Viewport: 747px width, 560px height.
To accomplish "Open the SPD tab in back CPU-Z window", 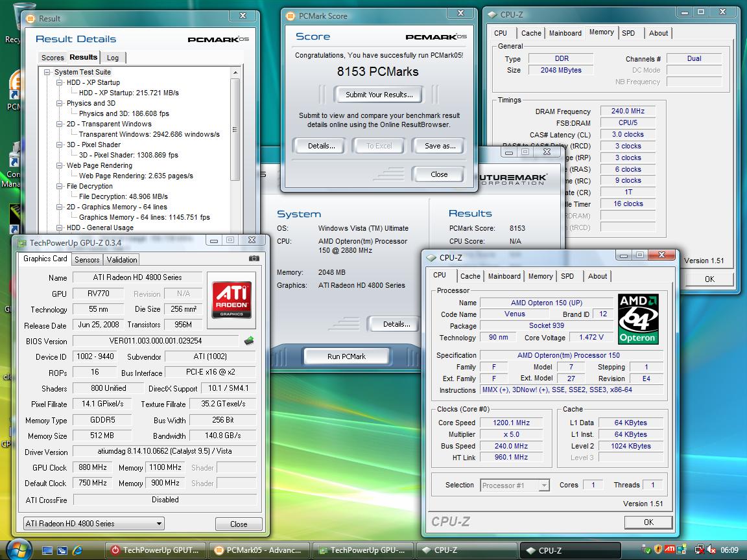I will [628, 33].
